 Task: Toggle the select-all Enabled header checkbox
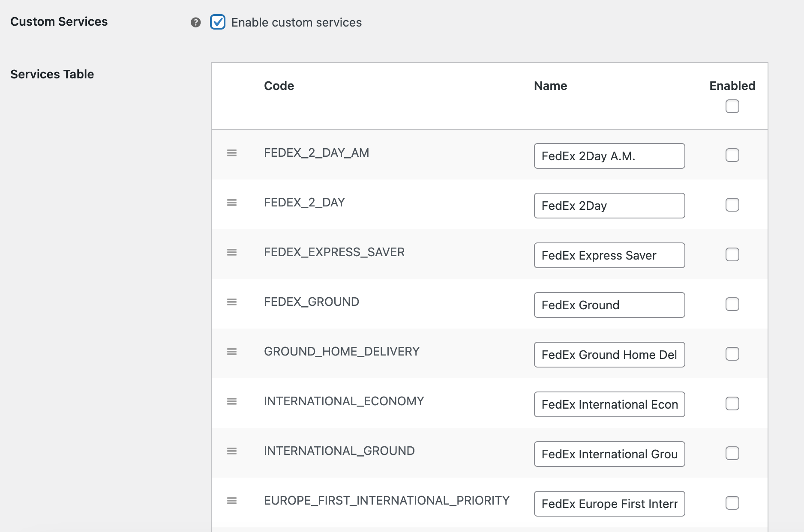pos(732,106)
